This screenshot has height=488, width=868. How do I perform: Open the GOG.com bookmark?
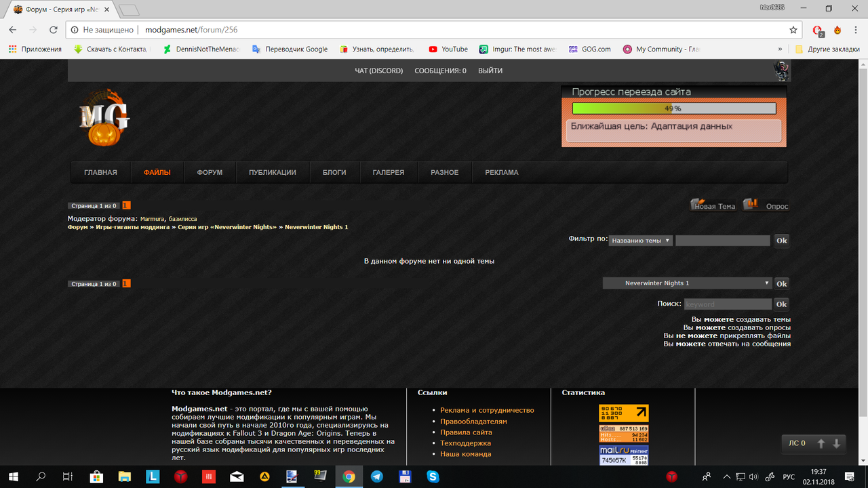[589, 49]
